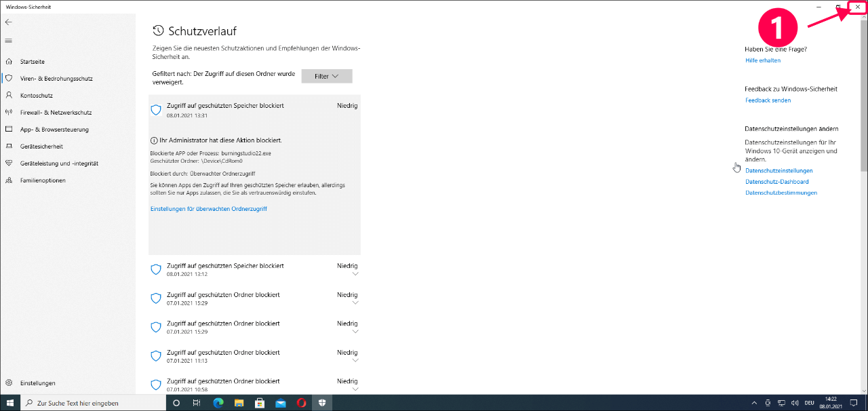Open Task View on the taskbar
This screenshot has height=411, width=868.
coord(197,403)
